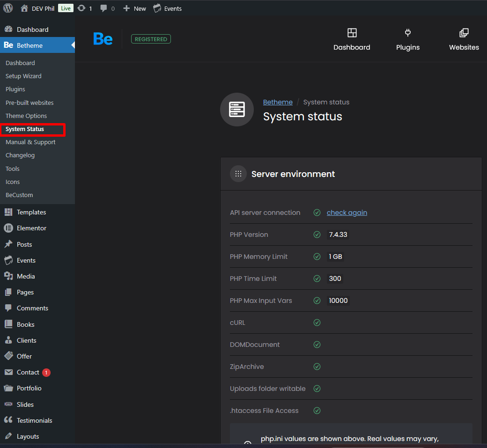Click the Be logo in header

103,39
